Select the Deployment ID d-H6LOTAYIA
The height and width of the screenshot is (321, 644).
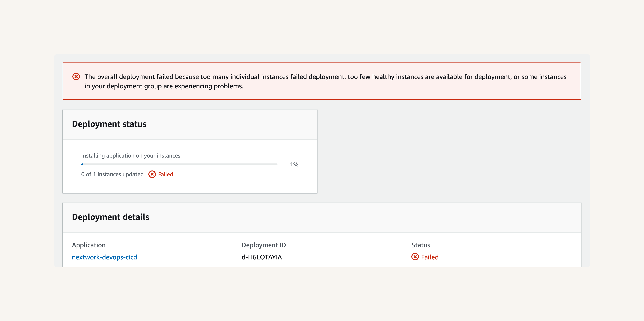coord(261,257)
